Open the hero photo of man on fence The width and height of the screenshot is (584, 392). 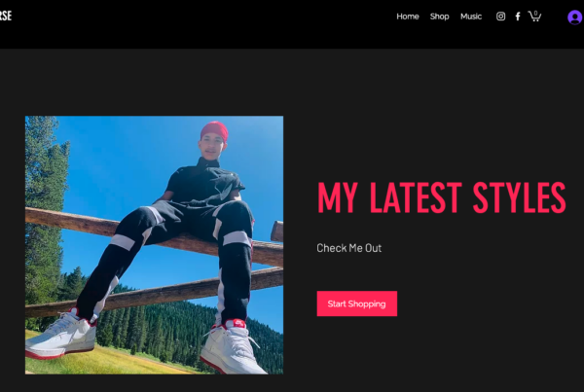pos(154,245)
